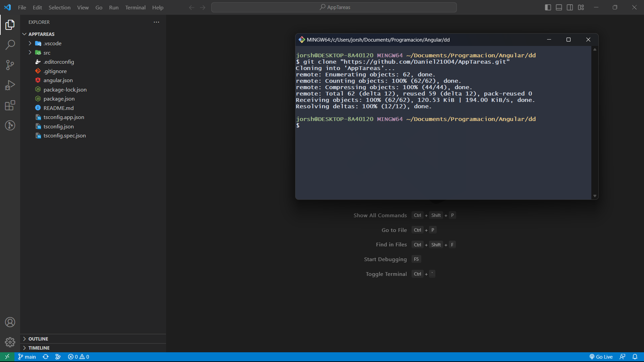
Task: Synchronize changes via status bar sync icon
Action: point(46,357)
